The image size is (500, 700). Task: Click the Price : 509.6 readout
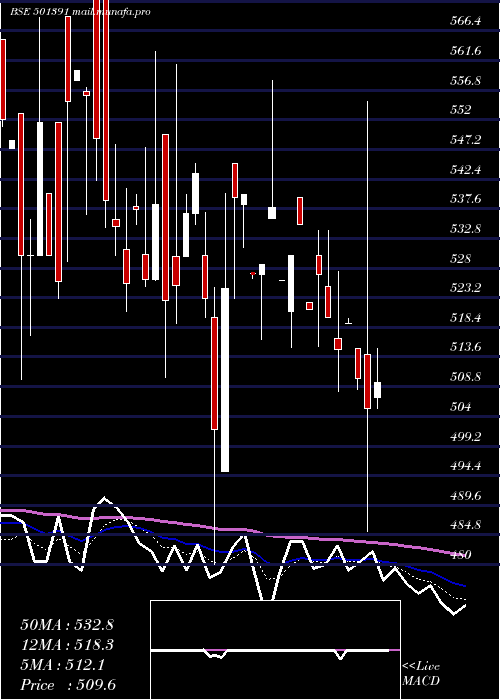68,685
